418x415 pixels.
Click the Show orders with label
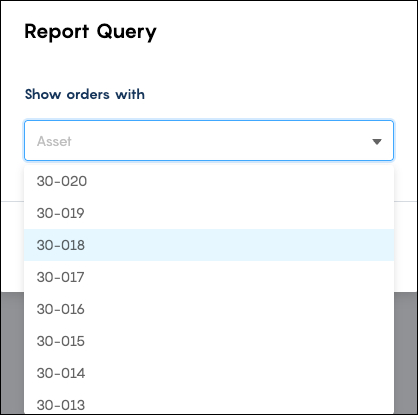tap(85, 94)
